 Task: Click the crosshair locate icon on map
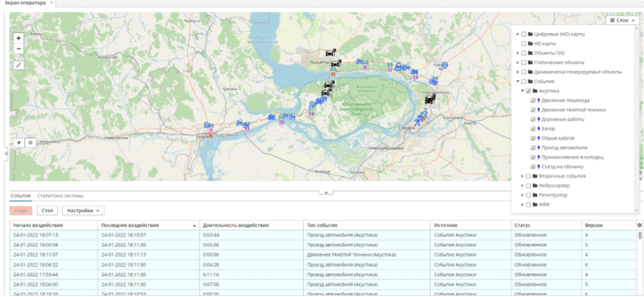pyautogui.click(x=30, y=142)
